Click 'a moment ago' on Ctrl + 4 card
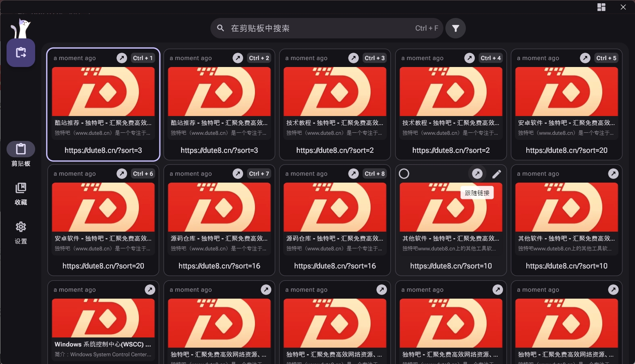 tap(422, 58)
